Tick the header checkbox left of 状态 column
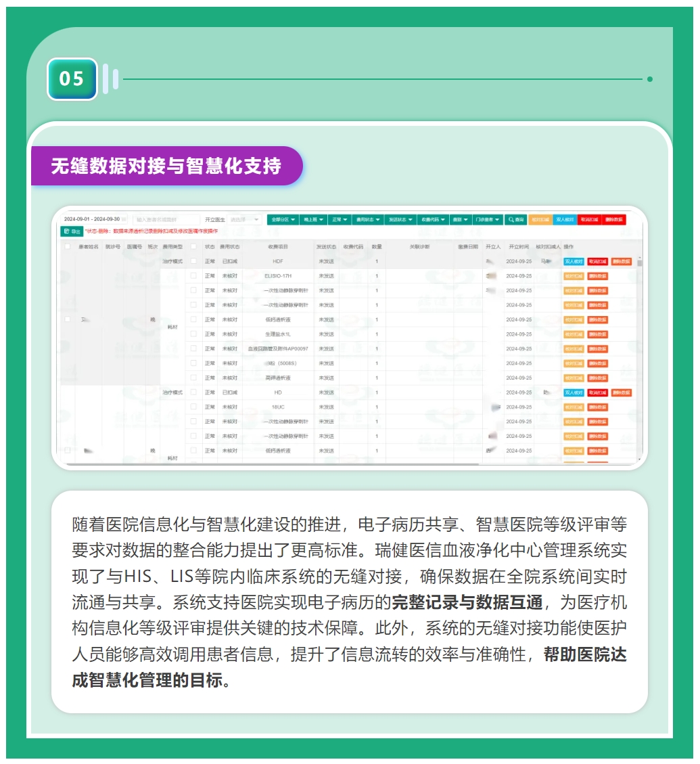The width and height of the screenshot is (700, 764). 193,246
